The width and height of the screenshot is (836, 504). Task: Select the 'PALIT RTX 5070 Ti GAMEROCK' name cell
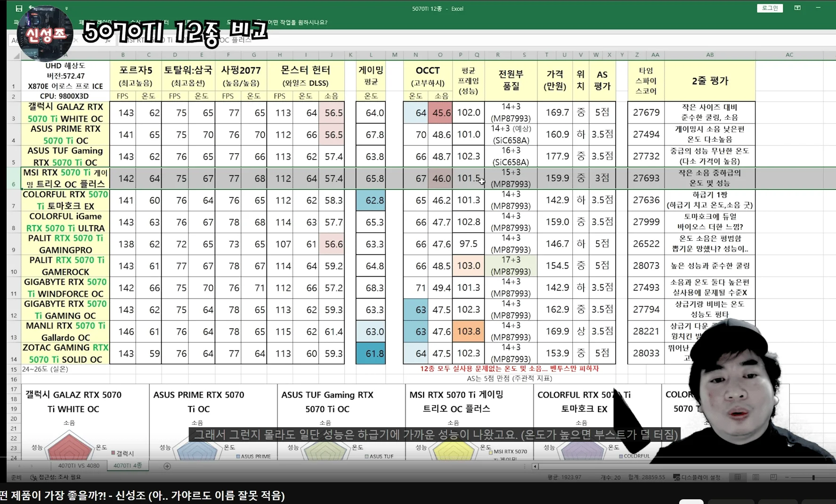pyautogui.click(x=65, y=266)
